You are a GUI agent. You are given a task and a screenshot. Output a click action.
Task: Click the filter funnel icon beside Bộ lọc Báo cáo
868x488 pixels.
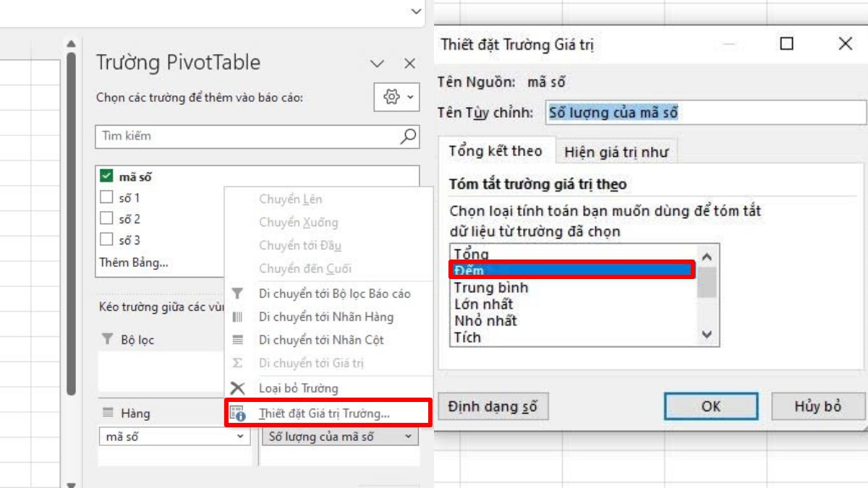pos(237,294)
